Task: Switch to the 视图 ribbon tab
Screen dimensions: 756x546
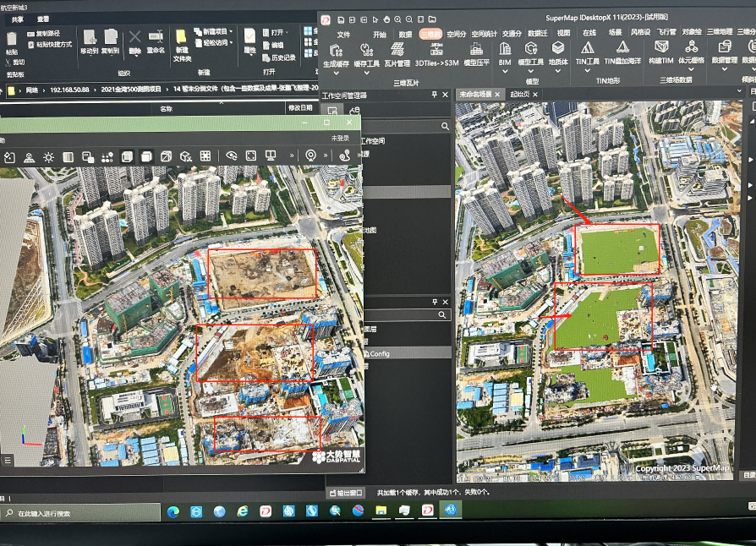Action: [x=563, y=33]
